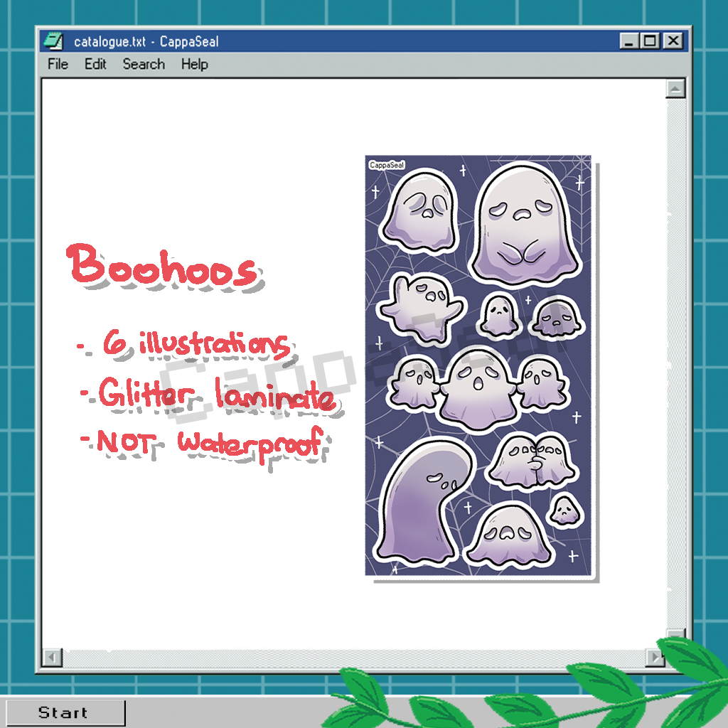
Task: Click the red Boohoos heading text
Action: pos(164,267)
